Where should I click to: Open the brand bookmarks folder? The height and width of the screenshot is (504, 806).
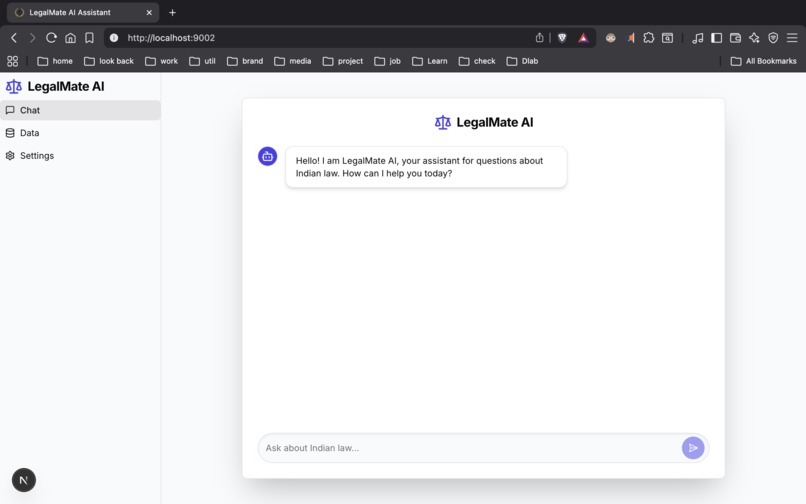[x=245, y=61]
